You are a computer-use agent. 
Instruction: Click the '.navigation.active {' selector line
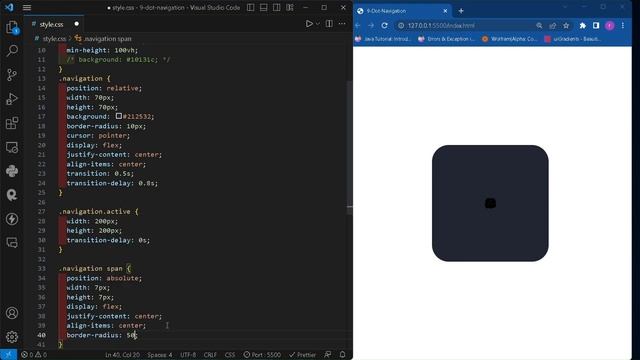point(98,211)
